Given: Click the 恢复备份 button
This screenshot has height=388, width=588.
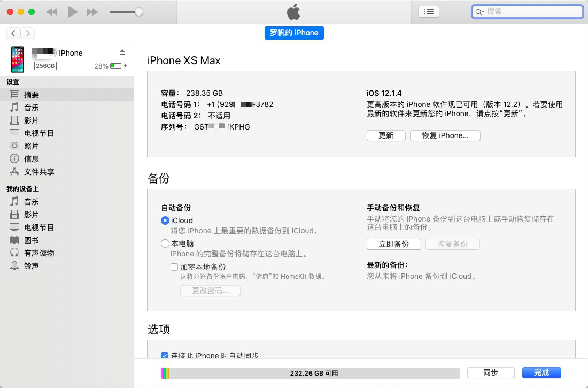Looking at the screenshot, I should click(453, 244).
